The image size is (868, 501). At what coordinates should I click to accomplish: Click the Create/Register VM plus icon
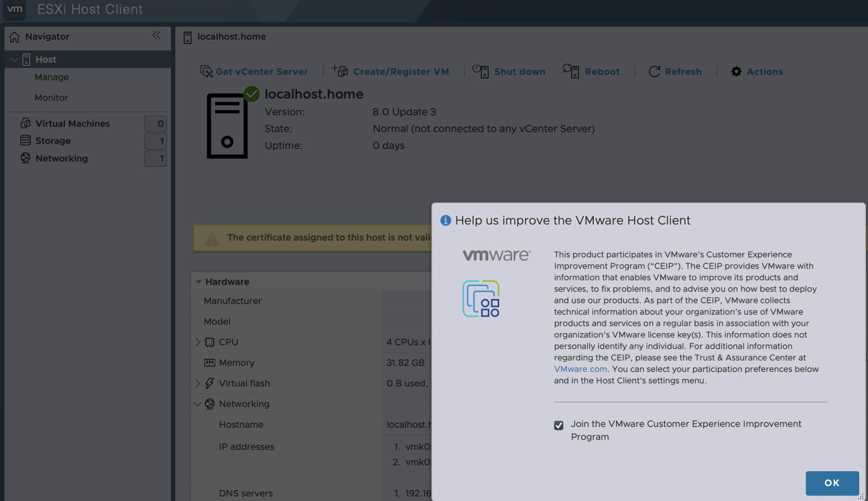point(339,70)
